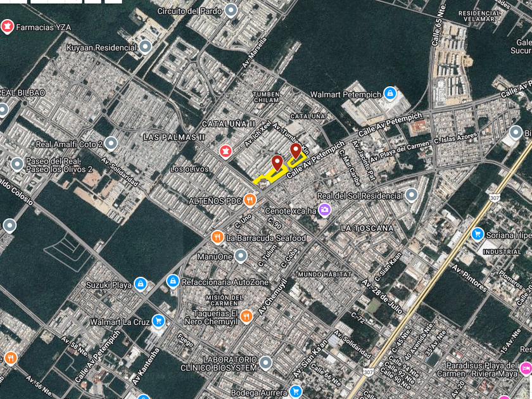Viewport: 532px width, 399px height.
Task: Click the ManuOne location pin
Action: [241, 256]
